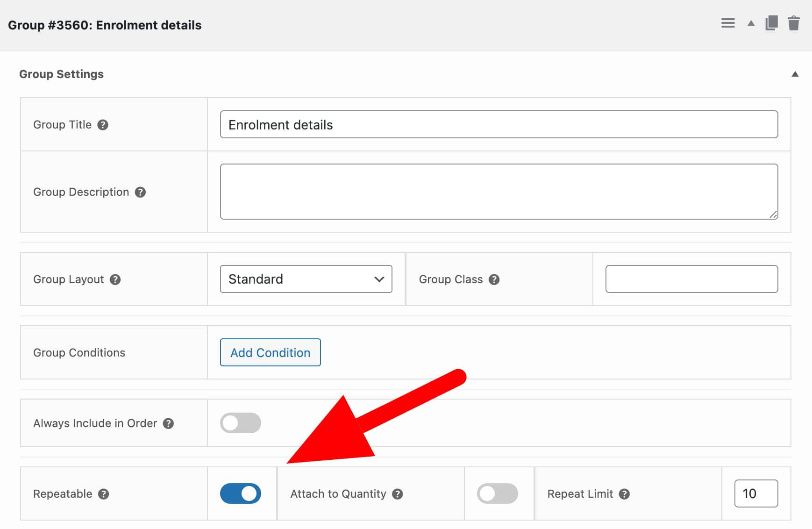The image size is (812, 529).
Task: Click the Group Description question mark icon
Action: pyautogui.click(x=140, y=192)
